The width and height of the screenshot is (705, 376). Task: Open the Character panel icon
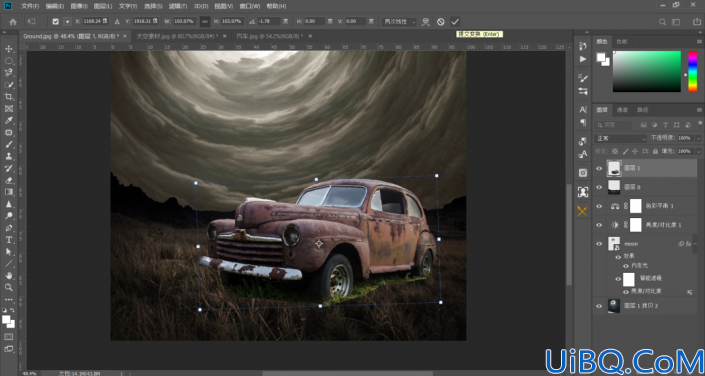[583, 109]
